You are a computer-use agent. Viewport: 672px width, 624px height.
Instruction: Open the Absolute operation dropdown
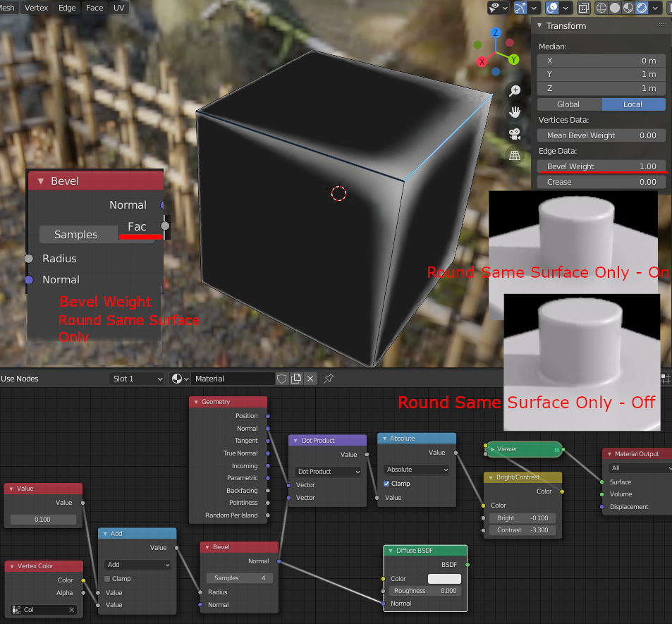(417, 470)
